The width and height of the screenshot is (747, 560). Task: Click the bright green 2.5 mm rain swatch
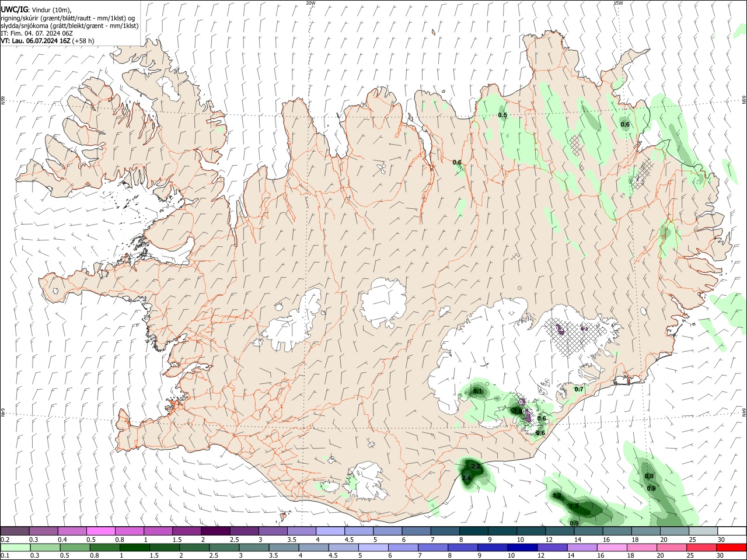click(224, 548)
